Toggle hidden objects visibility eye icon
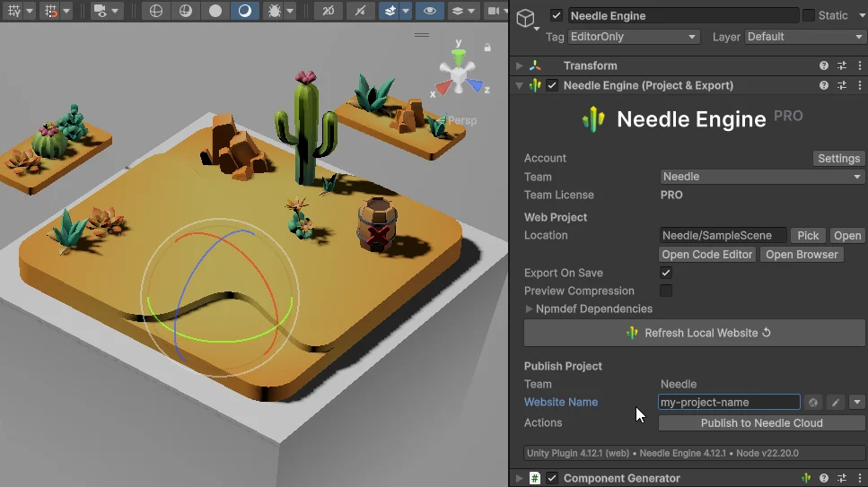Viewport: 868px width, 487px height. [x=430, y=11]
